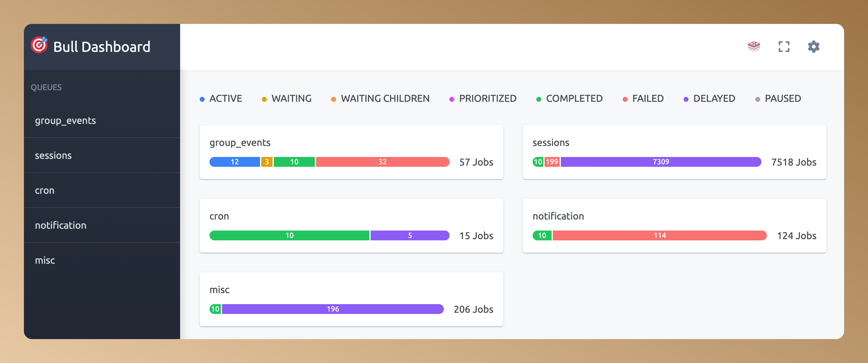Click the red FAILED status dot

coord(625,99)
